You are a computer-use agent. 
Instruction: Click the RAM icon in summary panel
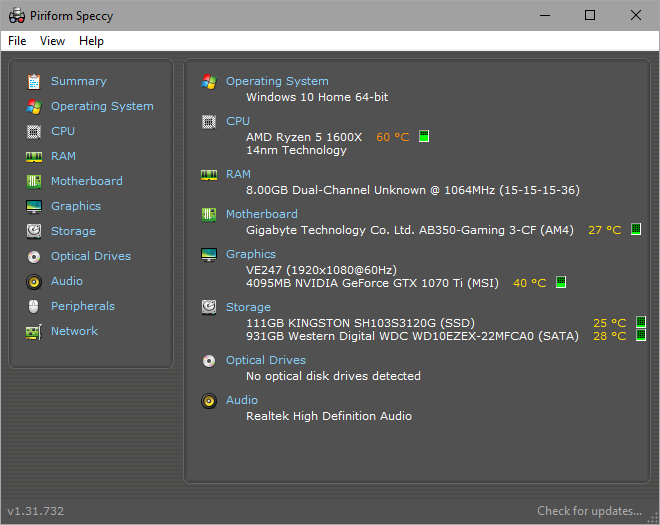[x=209, y=174]
